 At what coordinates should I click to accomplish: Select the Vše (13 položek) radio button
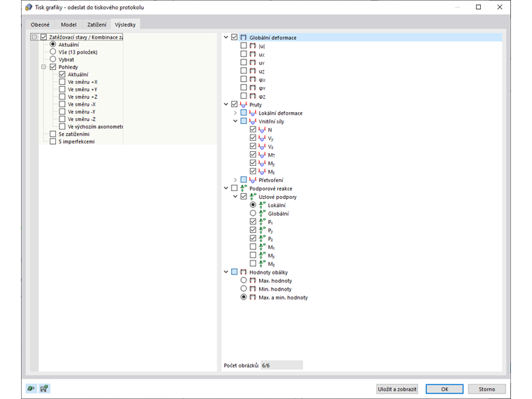[52, 52]
